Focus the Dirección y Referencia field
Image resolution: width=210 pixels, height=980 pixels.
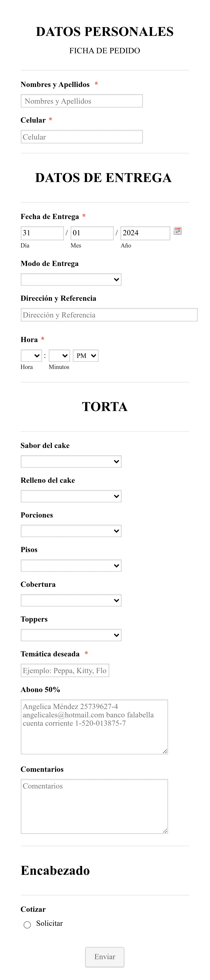(109, 315)
